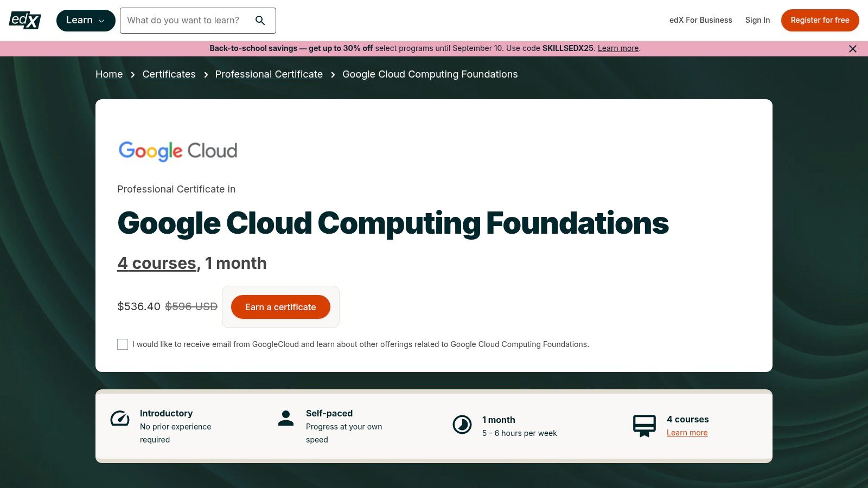868x488 pixels.
Task: Click the SKILLSEDX25 promo code text
Action: click(x=567, y=48)
